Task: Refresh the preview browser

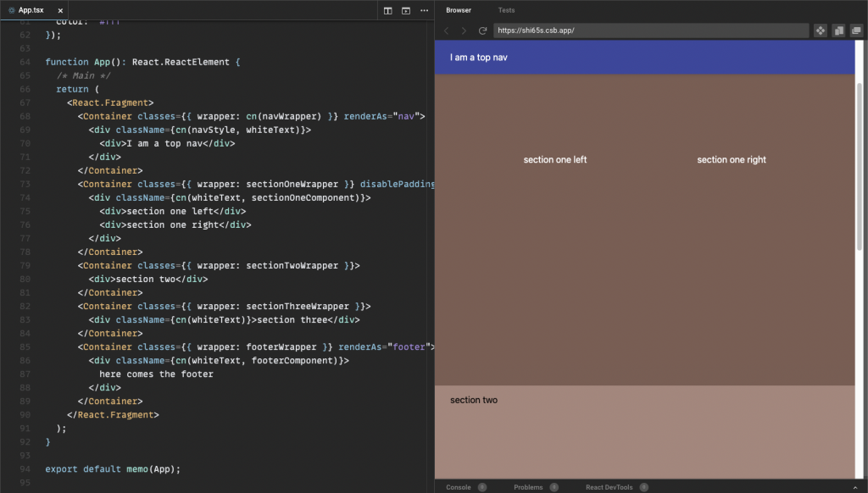Action: coord(482,30)
